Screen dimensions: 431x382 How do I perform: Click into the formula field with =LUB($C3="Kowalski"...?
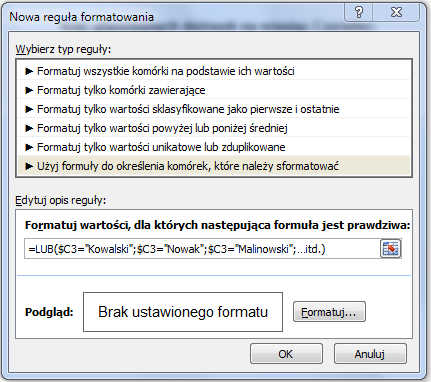(202, 249)
